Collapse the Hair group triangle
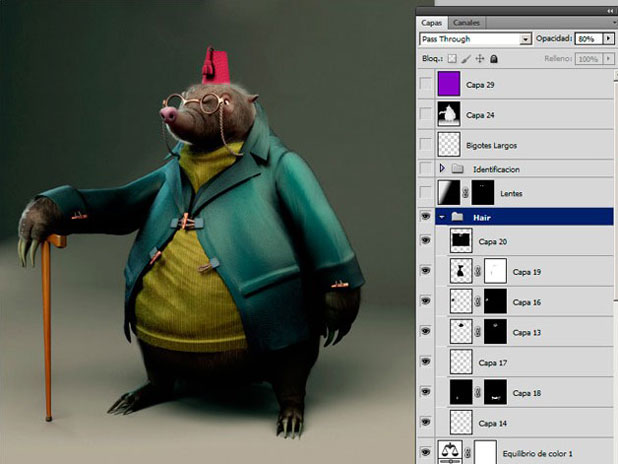This screenshot has height=464, width=618. (x=442, y=217)
